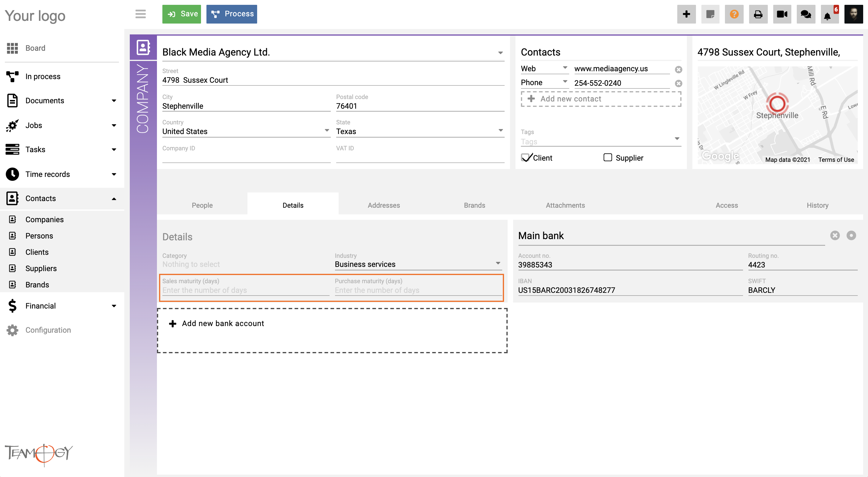
Task: Open the sticky note icon
Action: 710,14
